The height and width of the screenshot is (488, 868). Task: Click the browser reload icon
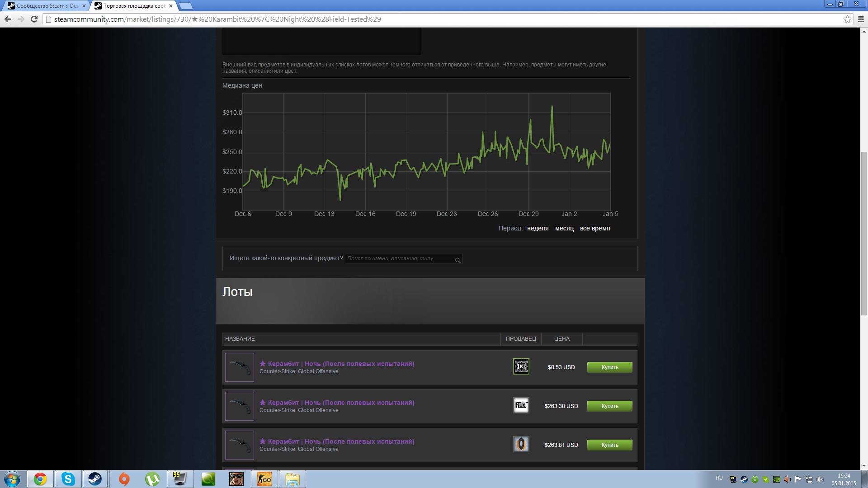34,19
